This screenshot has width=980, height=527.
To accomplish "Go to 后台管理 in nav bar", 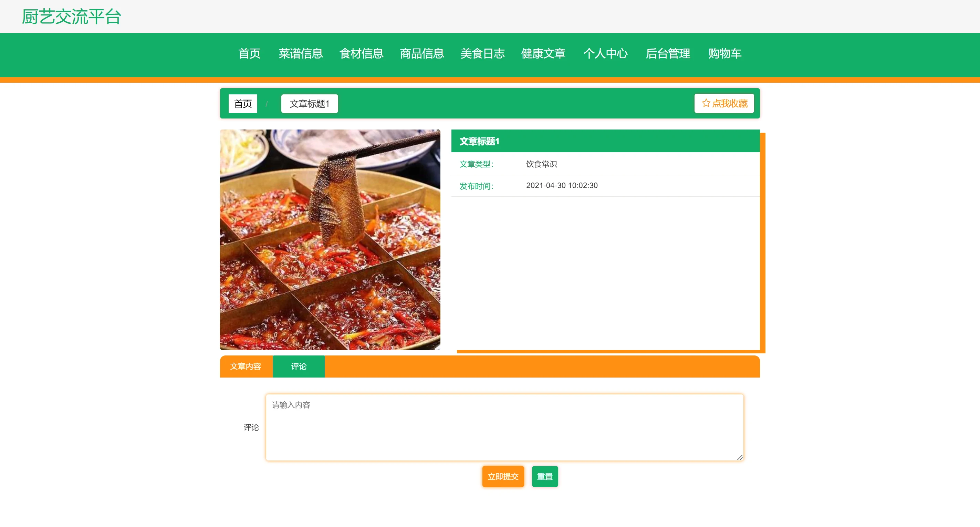I will click(668, 54).
